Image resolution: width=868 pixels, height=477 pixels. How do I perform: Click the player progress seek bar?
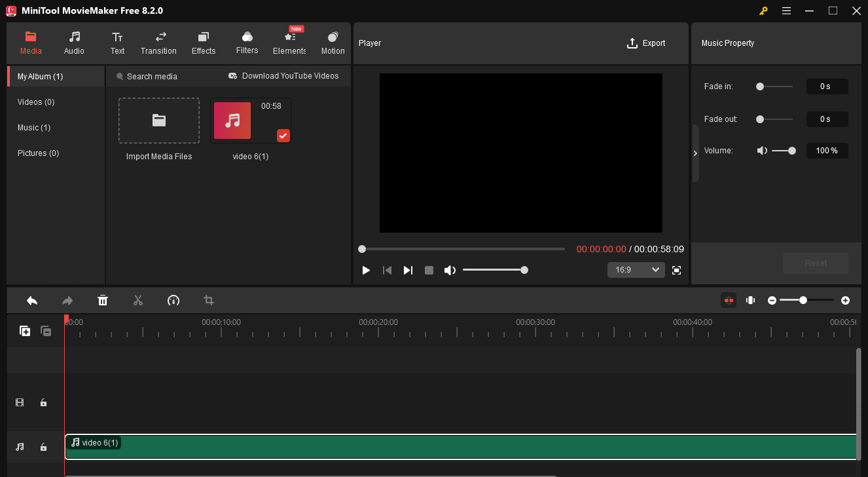click(x=461, y=249)
